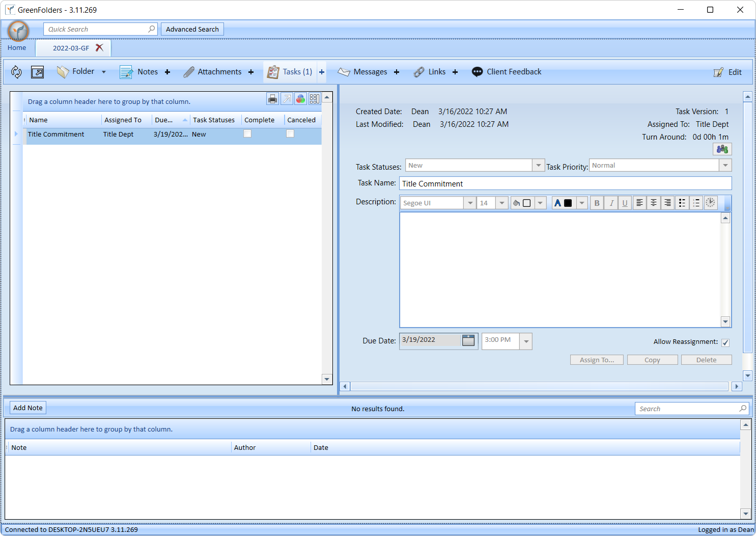The width and height of the screenshot is (756, 536).
Task: Click the Copy task button
Action: pyautogui.click(x=652, y=360)
